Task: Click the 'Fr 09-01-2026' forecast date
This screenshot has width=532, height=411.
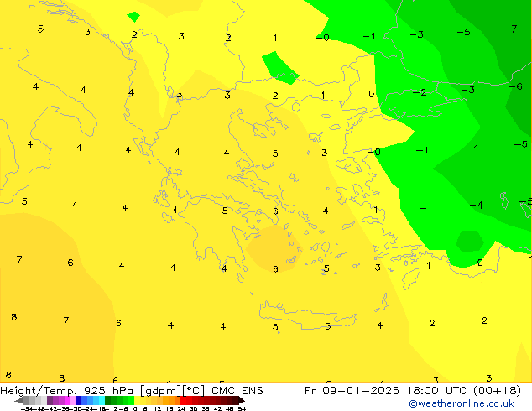Action: click(x=352, y=391)
